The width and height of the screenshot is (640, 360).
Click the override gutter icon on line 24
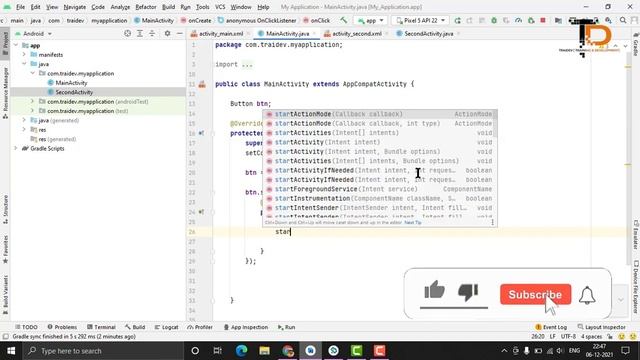click(x=201, y=212)
